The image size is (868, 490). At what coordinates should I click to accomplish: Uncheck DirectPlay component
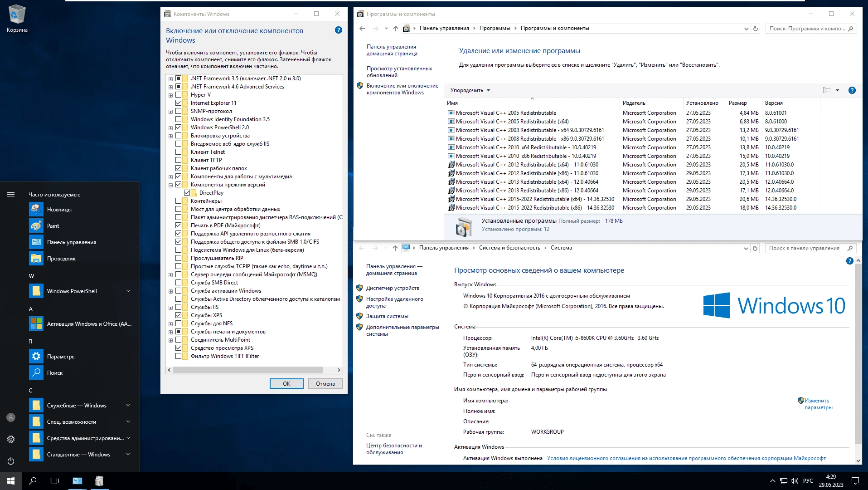pyautogui.click(x=187, y=193)
